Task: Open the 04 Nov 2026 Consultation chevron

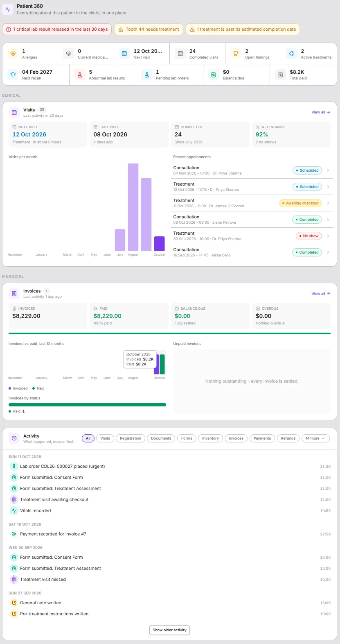Action: tap(328, 170)
